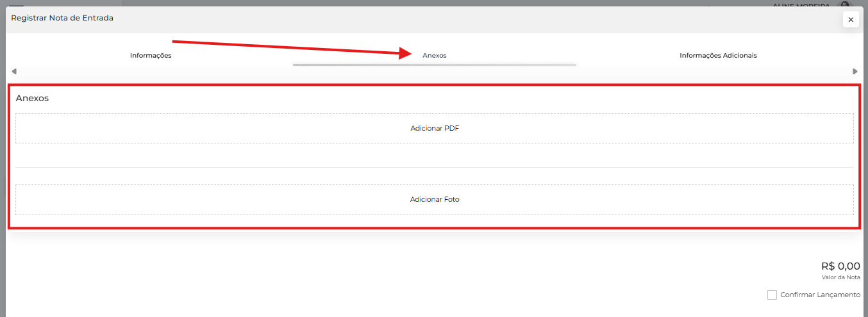Click the active underline beneath the Anexos tab
Viewport: 868px width, 317px height.
click(435, 65)
